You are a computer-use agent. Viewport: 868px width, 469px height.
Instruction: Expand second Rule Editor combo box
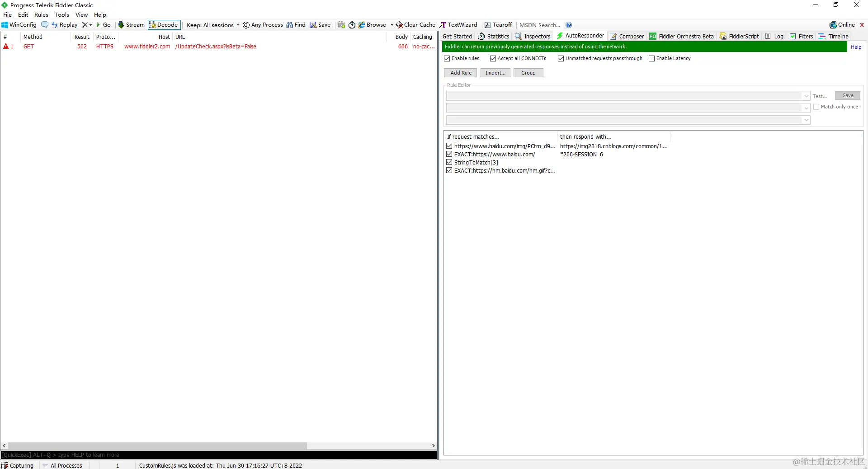coord(806,108)
